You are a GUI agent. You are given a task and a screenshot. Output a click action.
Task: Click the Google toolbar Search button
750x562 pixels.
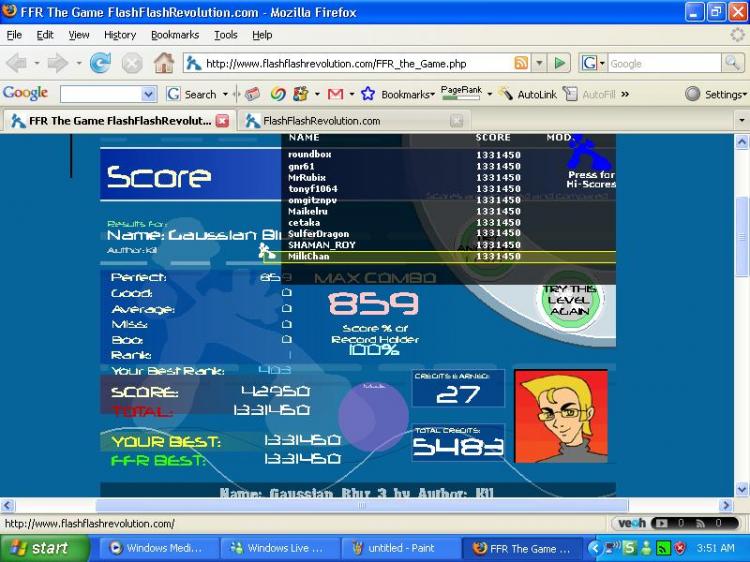(192, 94)
